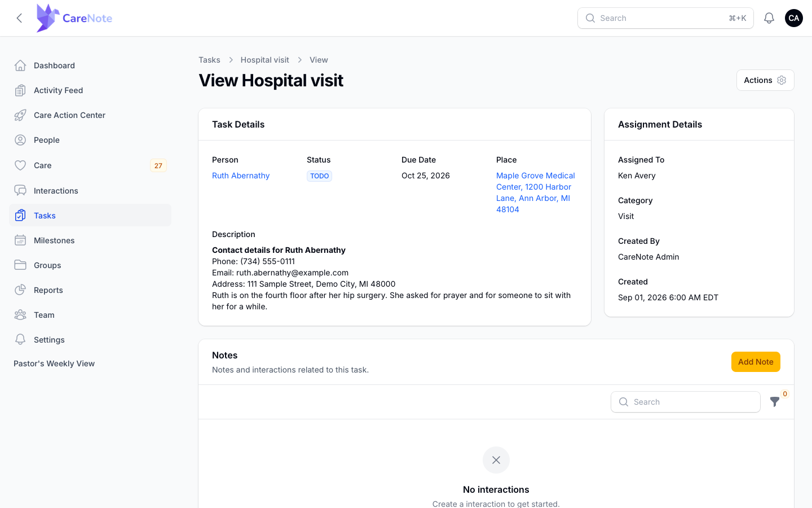Click the View breadcrumb item
Screen dimensions: 812x508
319,60
